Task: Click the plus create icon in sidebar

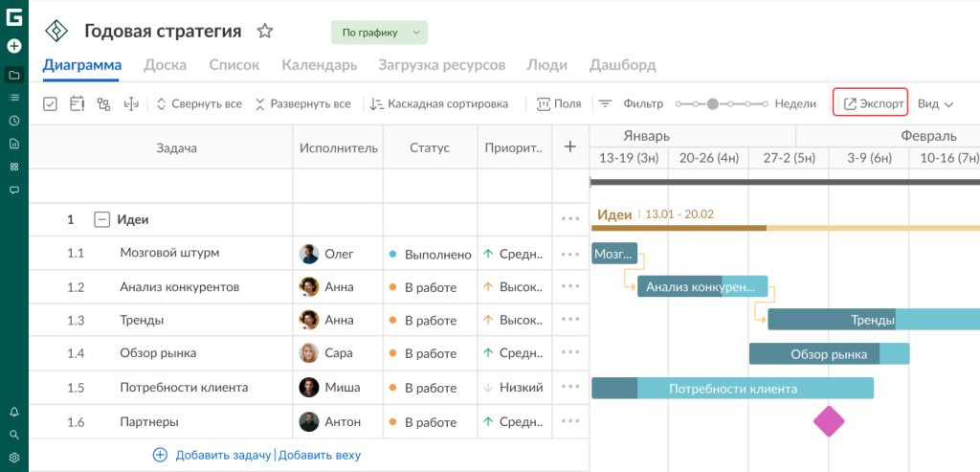Action: click(13, 46)
